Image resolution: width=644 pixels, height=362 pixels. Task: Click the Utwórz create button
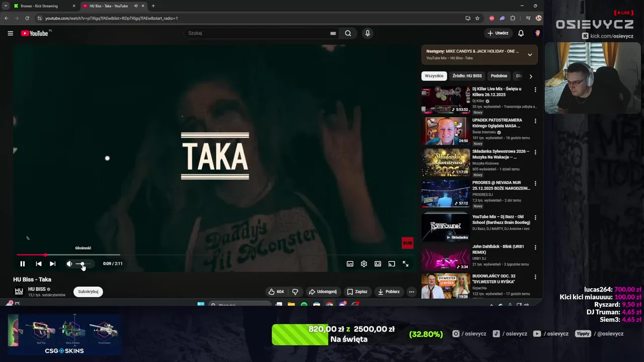(498, 33)
